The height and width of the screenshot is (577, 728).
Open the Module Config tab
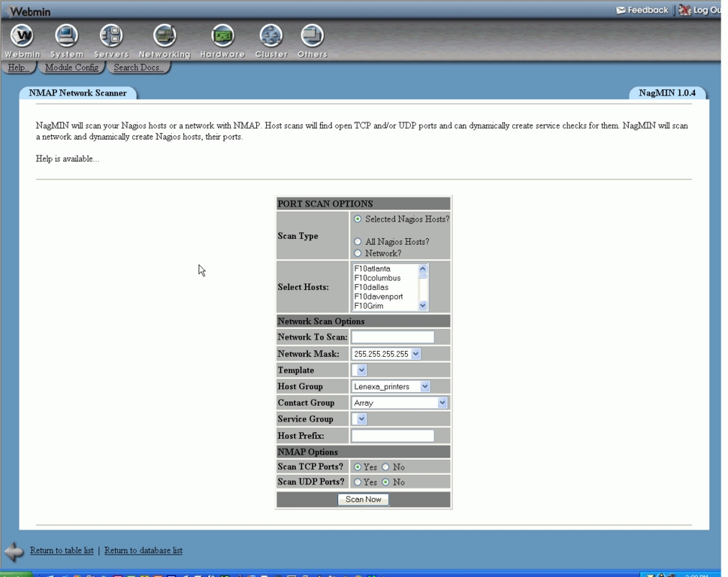click(71, 68)
